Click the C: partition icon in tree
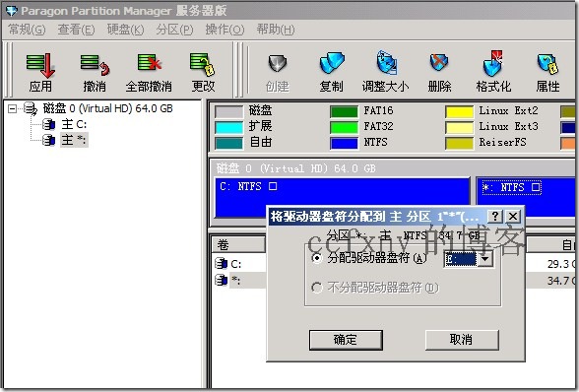The width and height of the screenshot is (579, 392). [x=49, y=124]
